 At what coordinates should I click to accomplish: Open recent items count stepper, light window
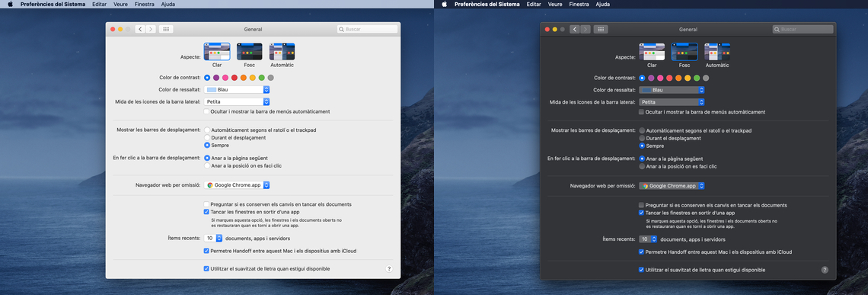(213, 238)
